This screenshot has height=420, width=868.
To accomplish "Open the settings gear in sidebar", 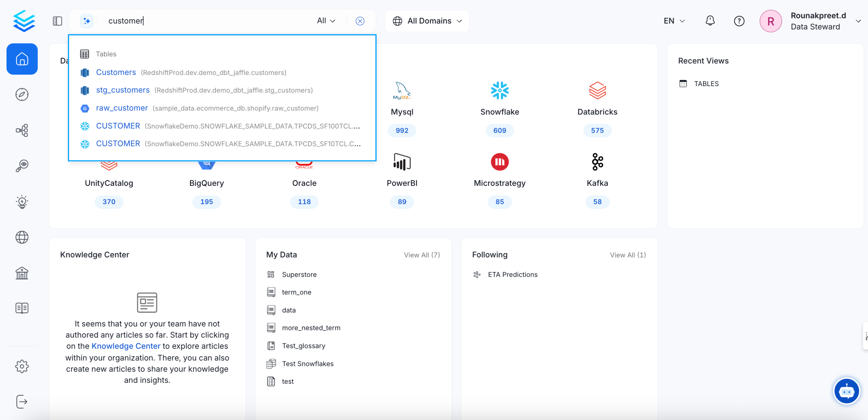I will [x=22, y=366].
